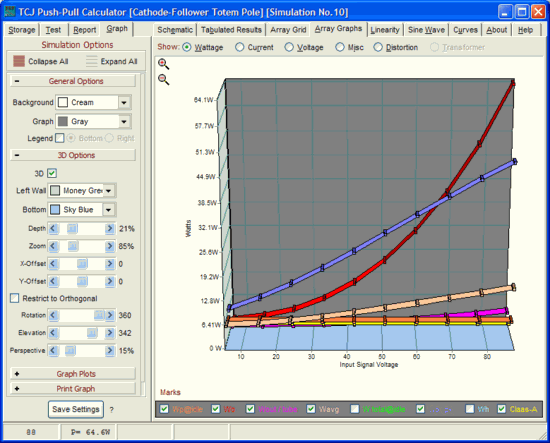
Task: Expand the Graph Plots section
Action: tap(16, 374)
